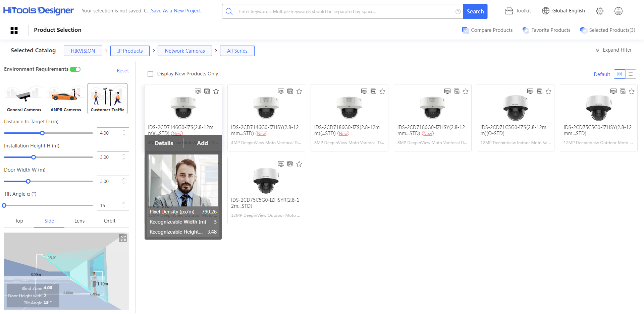Viewport: 644px width, 314px height.
Task: Open the apps grid menu icon
Action: [14, 30]
